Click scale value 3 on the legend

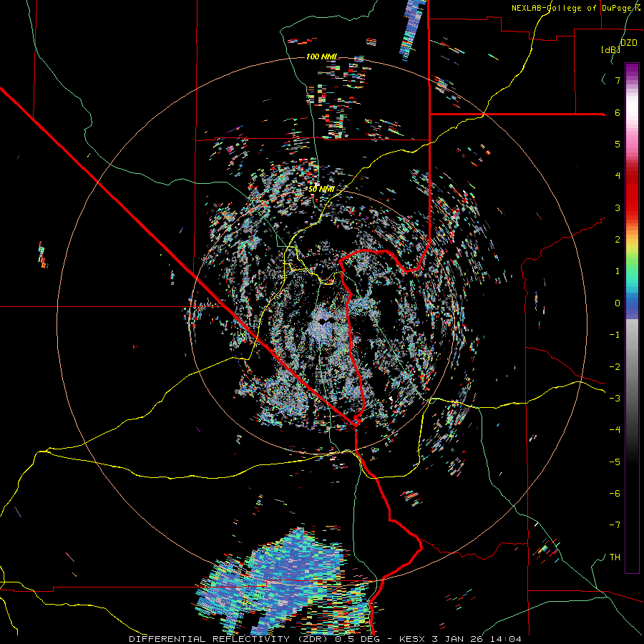pos(618,208)
